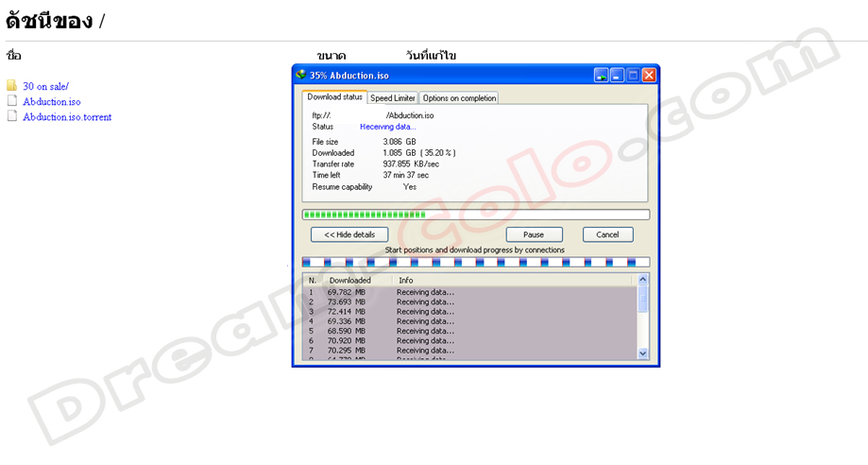Click the ftp /Abduction.iso address text
Screen dimensions: 868x465
[373, 115]
